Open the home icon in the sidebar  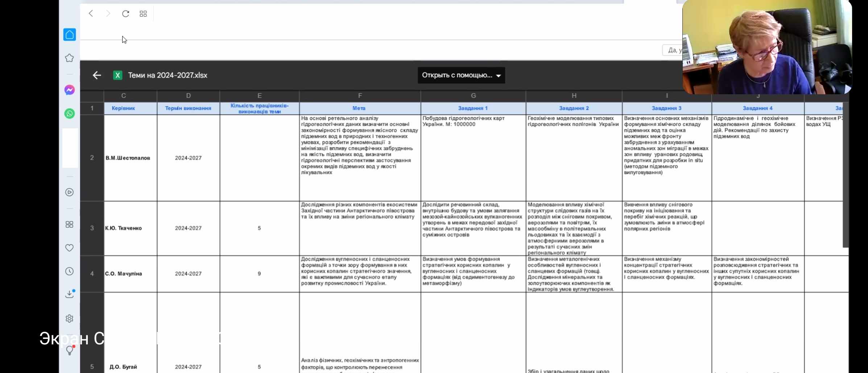pos(70,35)
